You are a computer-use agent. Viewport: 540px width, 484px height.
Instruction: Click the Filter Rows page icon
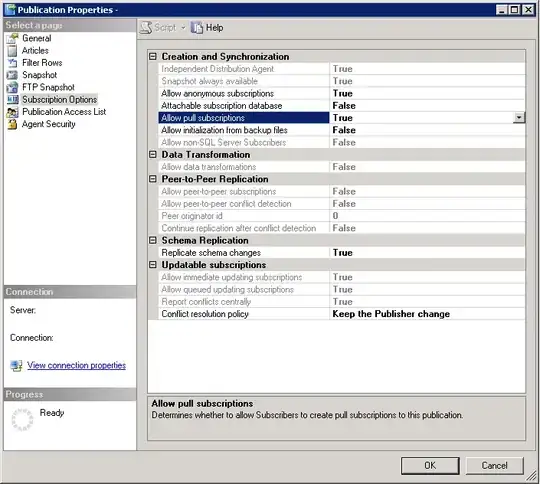tap(12, 63)
